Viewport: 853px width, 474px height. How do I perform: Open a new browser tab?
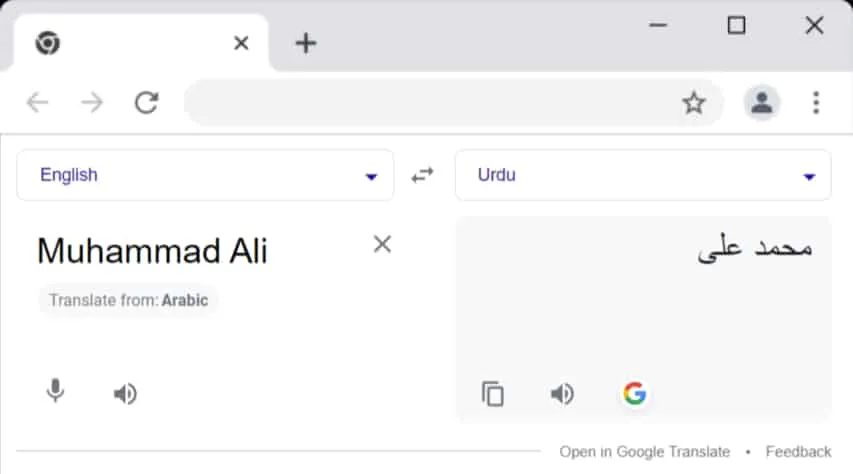pos(306,43)
